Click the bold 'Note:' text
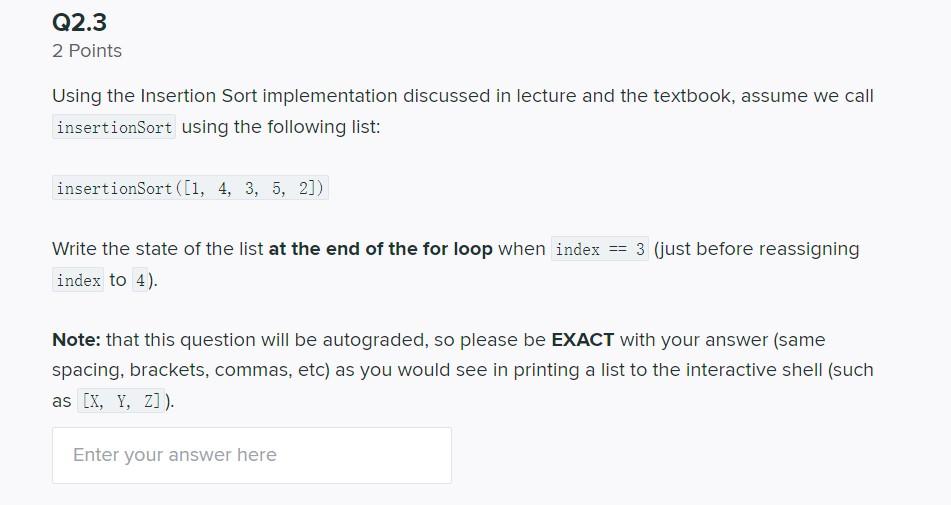 tap(76, 339)
